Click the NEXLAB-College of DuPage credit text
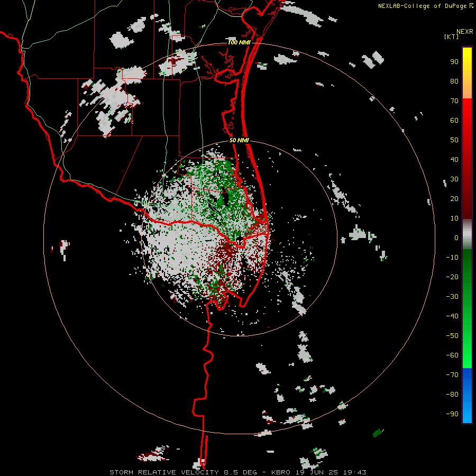Screen dimensions: 476x476 tap(422, 6)
